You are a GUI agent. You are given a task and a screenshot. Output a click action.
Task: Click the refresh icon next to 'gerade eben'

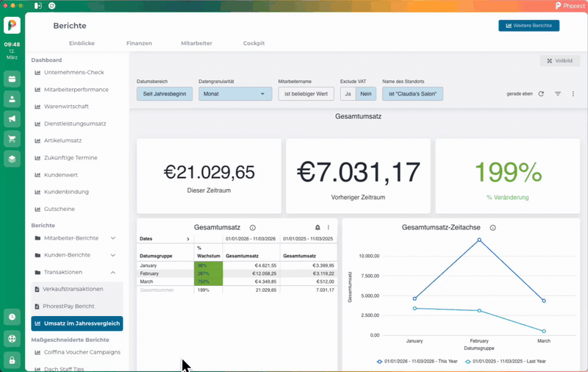541,94
